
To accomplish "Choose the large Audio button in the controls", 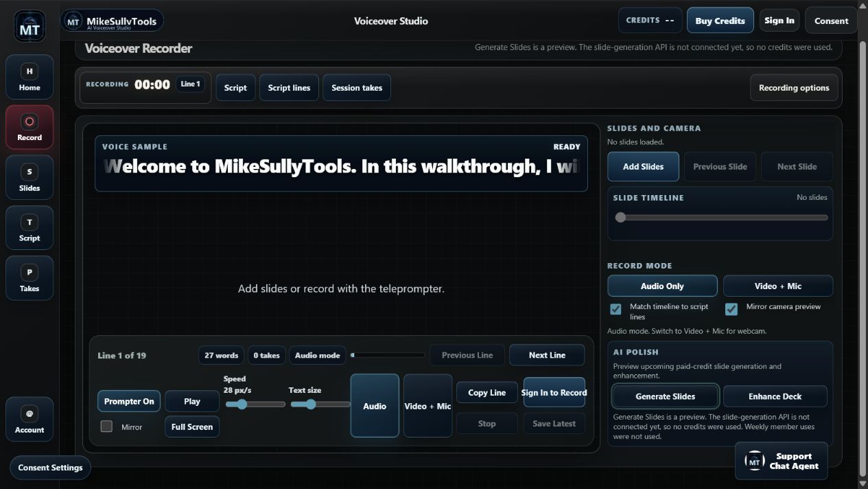I will (375, 406).
